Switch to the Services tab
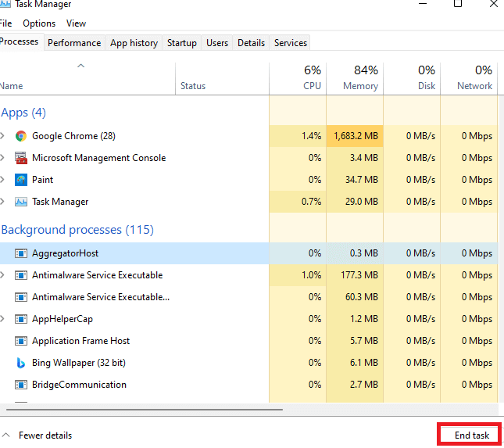504x448 pixels. tap(291, 43)
